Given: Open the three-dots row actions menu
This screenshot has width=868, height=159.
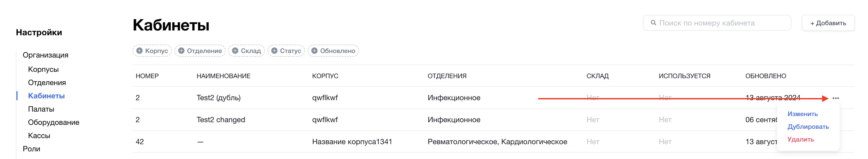Looking at the screenshot, I should [x=836, y=98].
